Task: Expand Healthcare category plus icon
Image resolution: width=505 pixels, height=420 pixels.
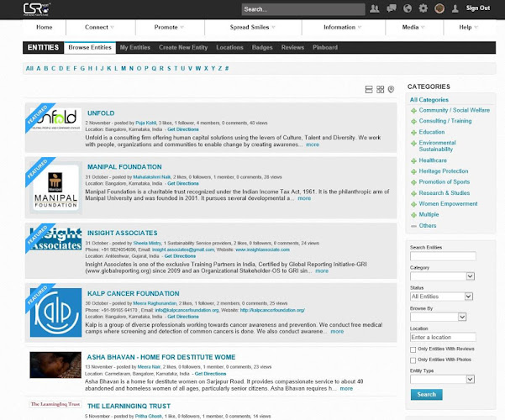Action: coord(414,160)
